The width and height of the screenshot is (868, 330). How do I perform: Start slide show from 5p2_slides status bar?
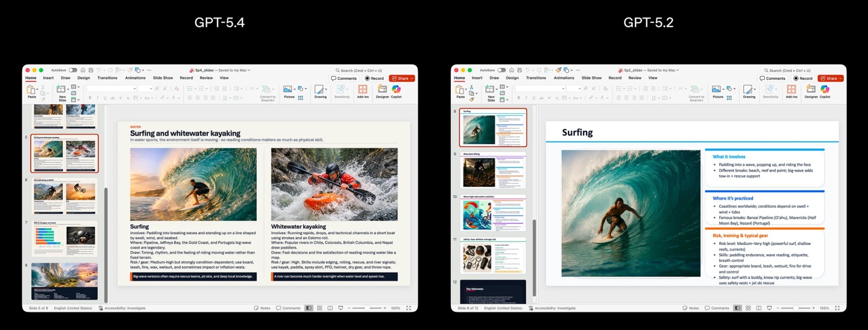click(x=770, y=308)
